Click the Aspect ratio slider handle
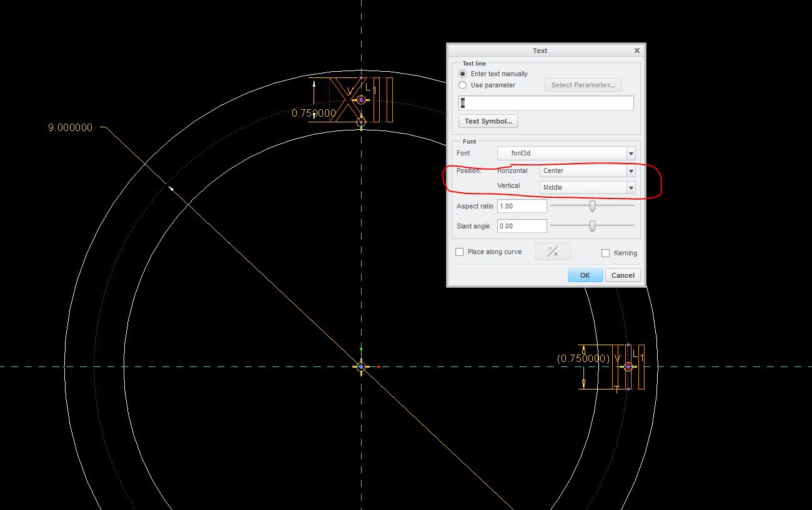This screenshot has width=812, height=510. point(592,206)
